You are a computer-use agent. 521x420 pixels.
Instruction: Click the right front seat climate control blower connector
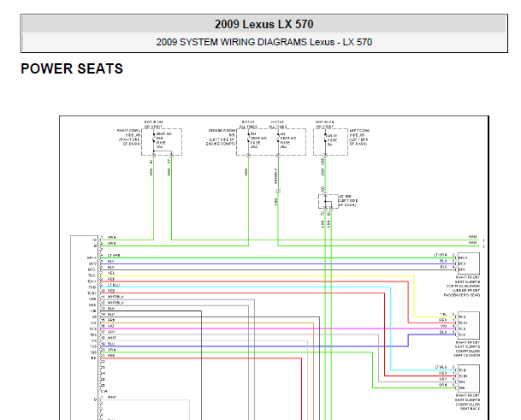tap(469, 263)
